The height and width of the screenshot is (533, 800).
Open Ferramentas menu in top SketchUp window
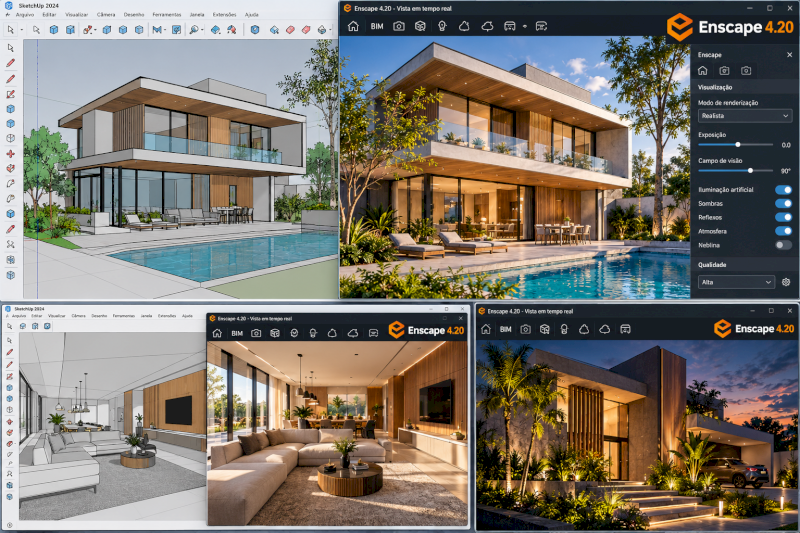[166, 15]
